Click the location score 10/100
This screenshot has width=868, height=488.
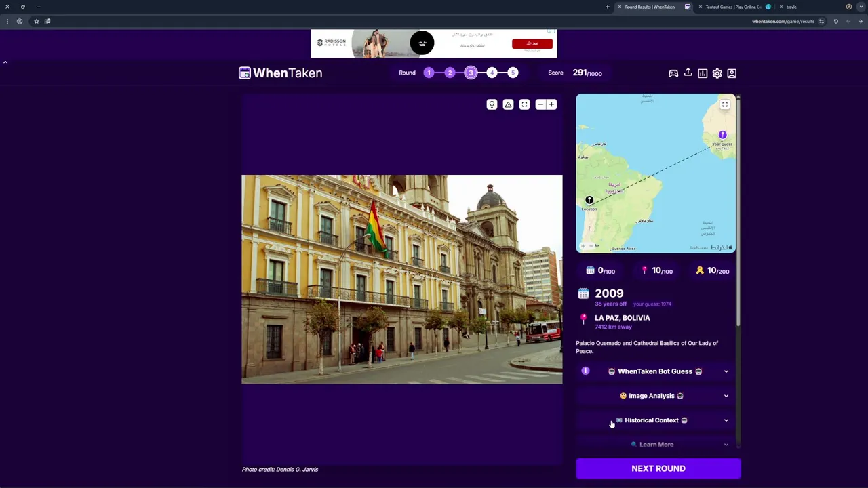click(657, 271)
